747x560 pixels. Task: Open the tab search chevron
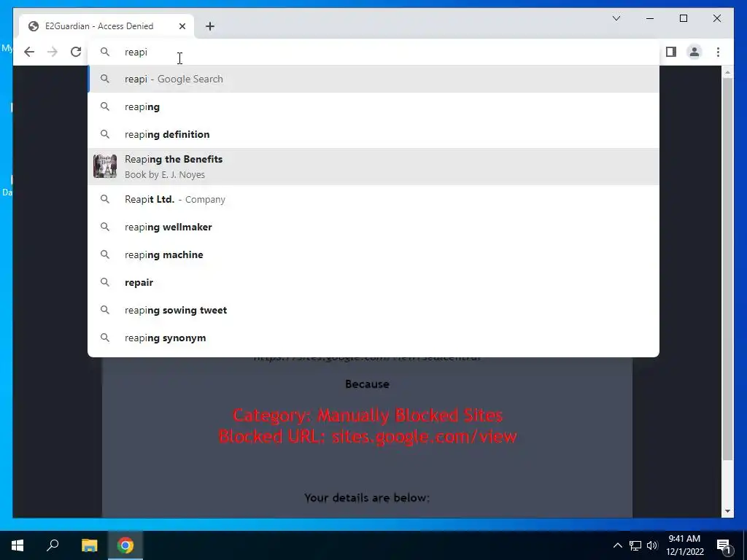(x=616, y=18)
